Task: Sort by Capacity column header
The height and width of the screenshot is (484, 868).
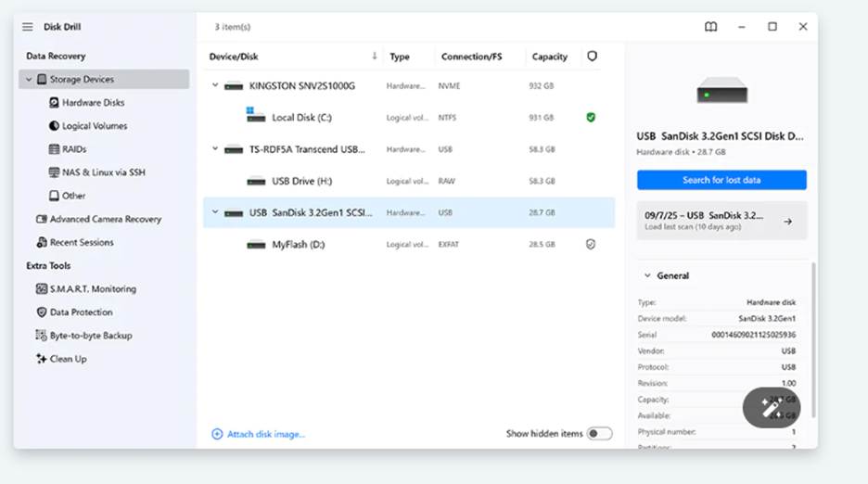Action: pyautogui.click(x=549, y=57)
